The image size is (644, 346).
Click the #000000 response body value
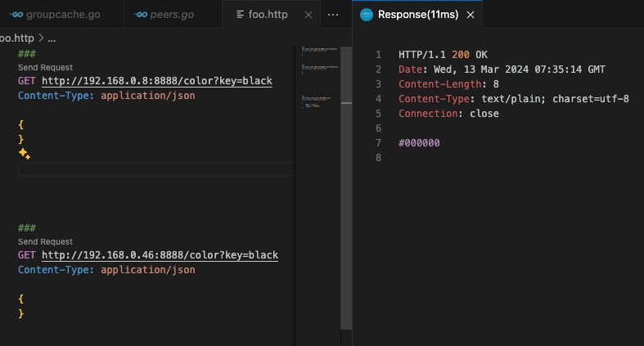pos(419,143)
